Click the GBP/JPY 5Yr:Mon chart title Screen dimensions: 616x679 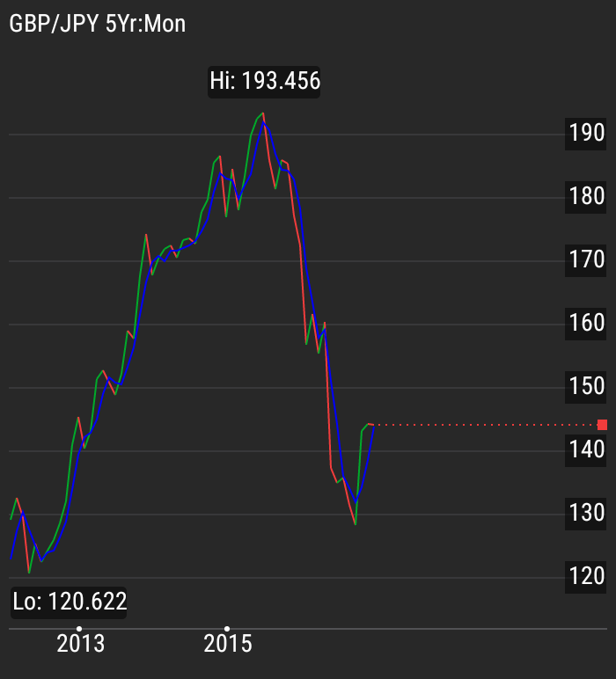coord(97,24)
